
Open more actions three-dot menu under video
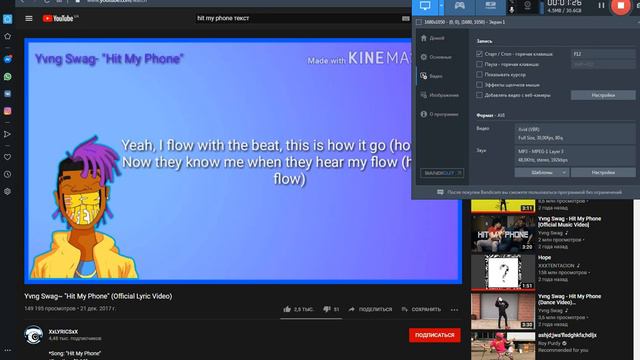(454, 310)
